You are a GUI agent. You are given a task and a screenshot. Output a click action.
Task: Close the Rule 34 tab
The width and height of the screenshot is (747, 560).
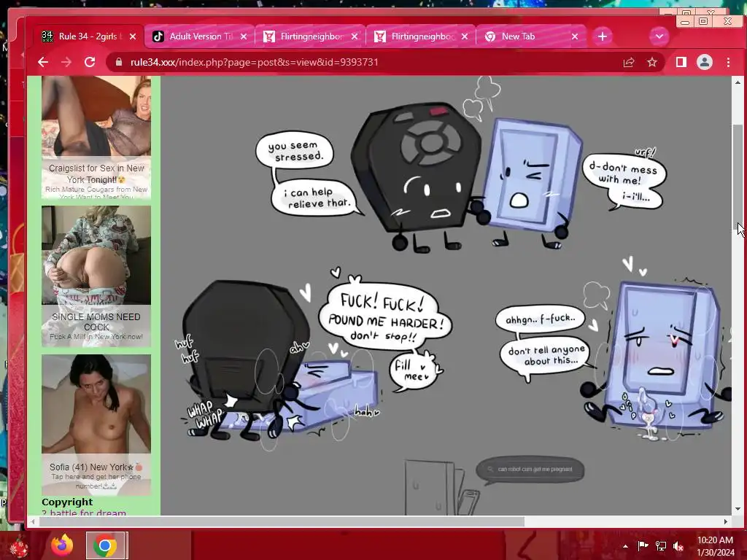click(x=133, y=36)
